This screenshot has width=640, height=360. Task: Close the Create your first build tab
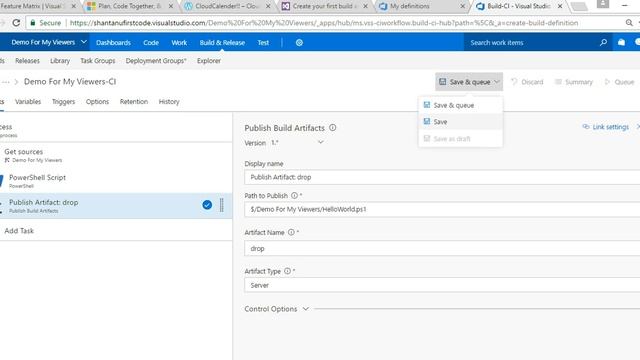click(365, 6)
